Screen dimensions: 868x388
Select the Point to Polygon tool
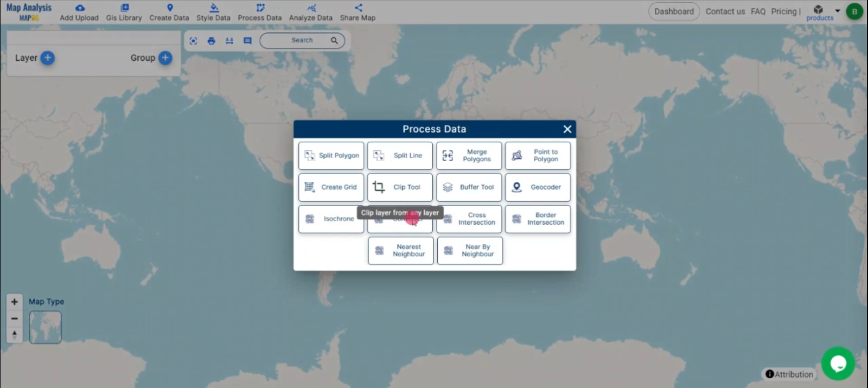pos(538,156)
